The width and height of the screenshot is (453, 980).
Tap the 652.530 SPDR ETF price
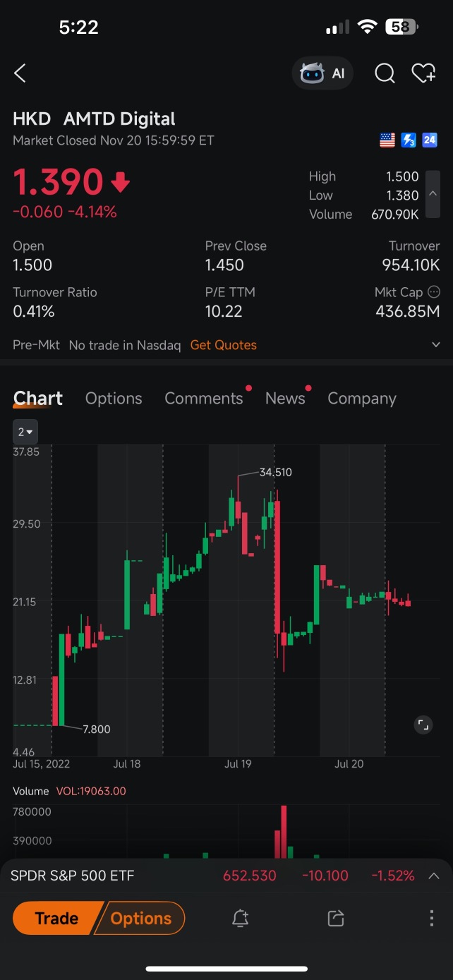pos(250,876)
